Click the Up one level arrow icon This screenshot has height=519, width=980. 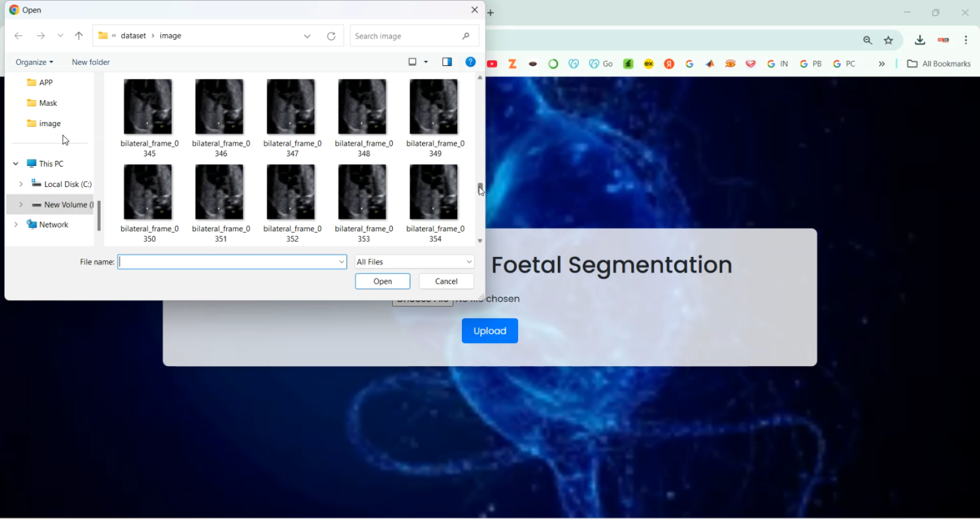pos(79,36)
